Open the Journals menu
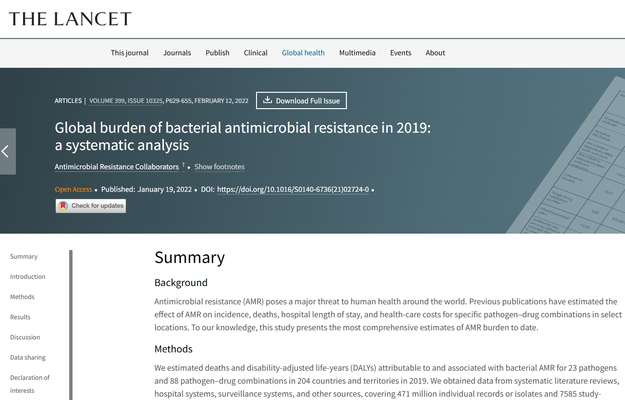Screen dimensions: 625x400 177,53
